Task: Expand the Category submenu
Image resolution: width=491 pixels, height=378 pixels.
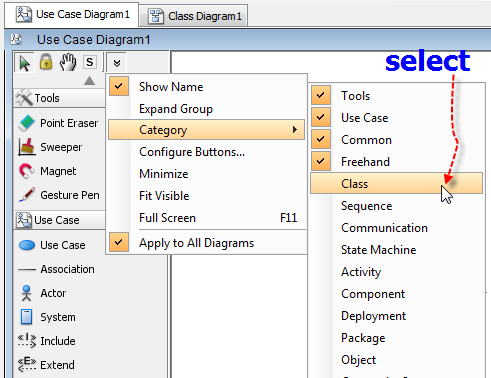Action: [206, 130]
